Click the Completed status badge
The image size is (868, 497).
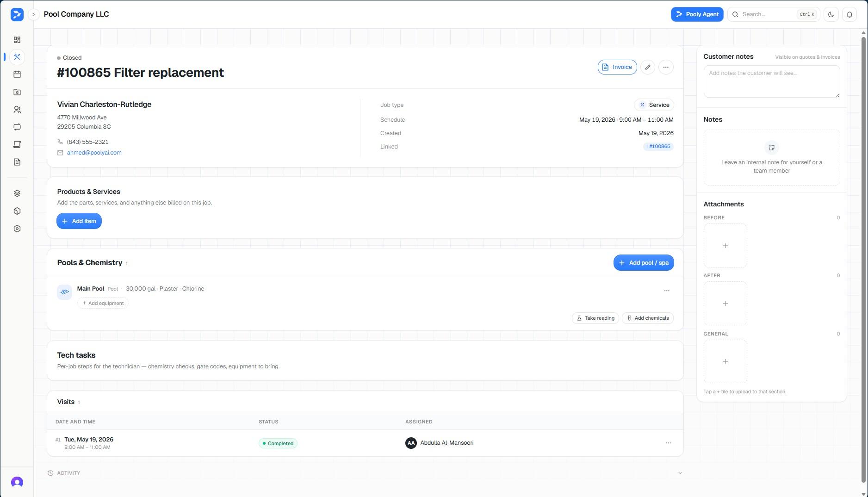[278, 443]
